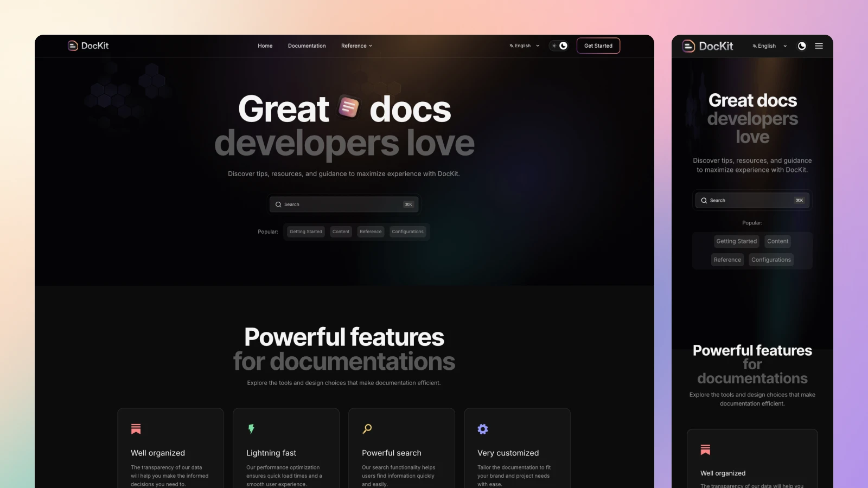
Task: Open the hamburger menu in mobile view
Action: (819, 46)
